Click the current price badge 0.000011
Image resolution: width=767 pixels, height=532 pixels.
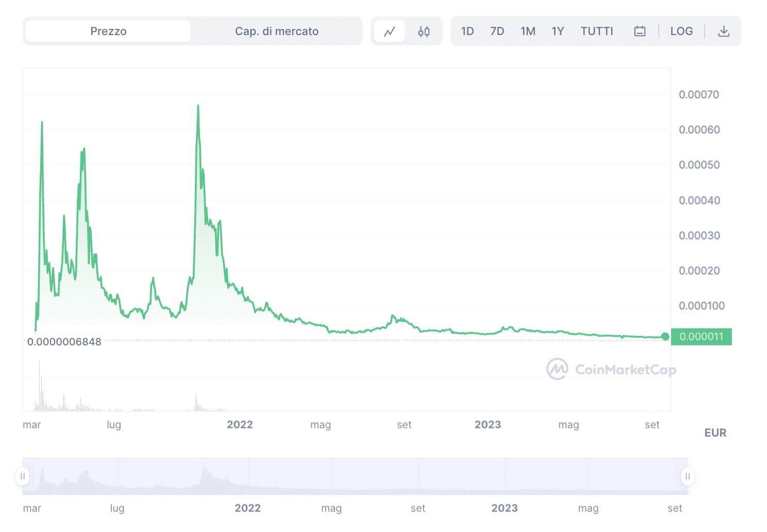pos(702,337)
